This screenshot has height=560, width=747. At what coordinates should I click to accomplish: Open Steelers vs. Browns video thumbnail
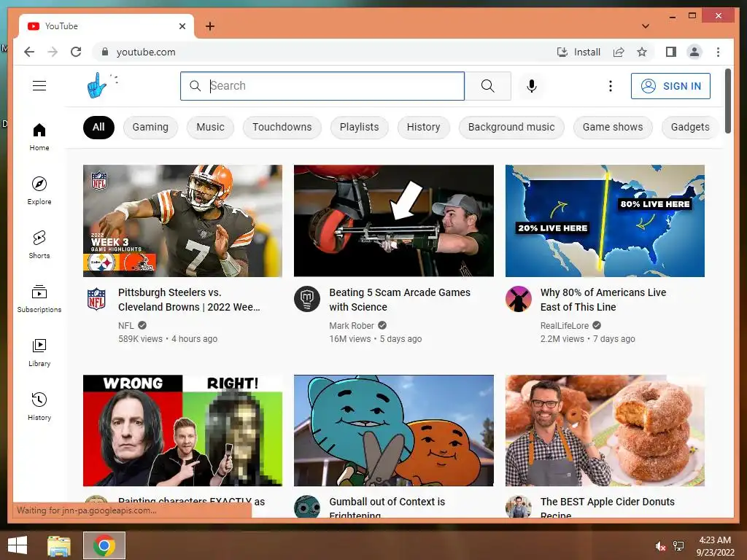pos(182,220)
